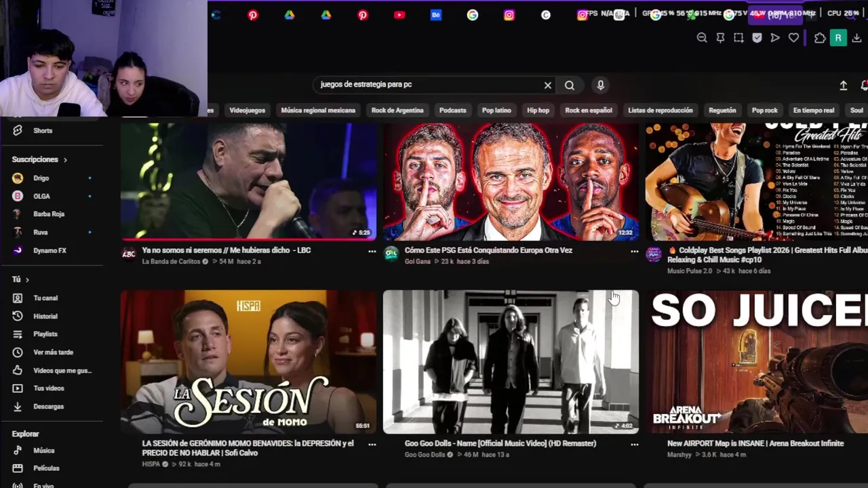Click the search magnifier button
This screenshot has width=868, height=488.
[570, 85]
